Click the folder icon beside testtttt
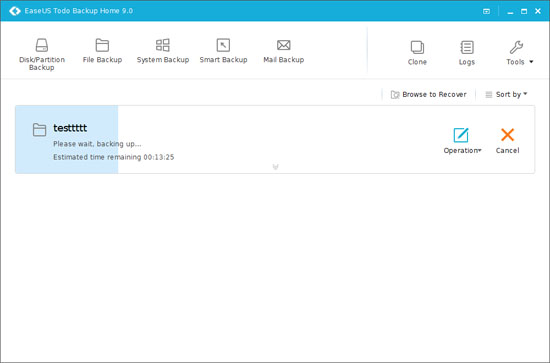The image size is (550, 363). [x=39, y=129]
